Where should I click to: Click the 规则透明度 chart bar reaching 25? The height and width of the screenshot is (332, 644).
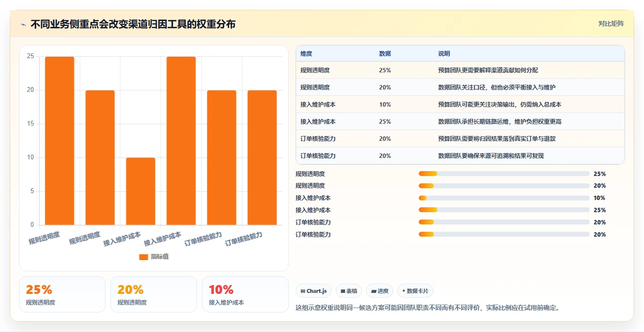pos(60,141)
